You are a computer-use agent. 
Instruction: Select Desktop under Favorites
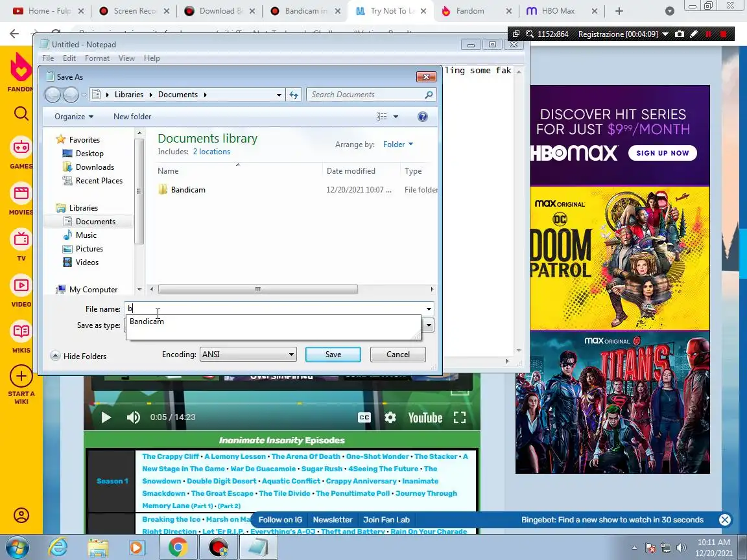click(x=89, y=154)
